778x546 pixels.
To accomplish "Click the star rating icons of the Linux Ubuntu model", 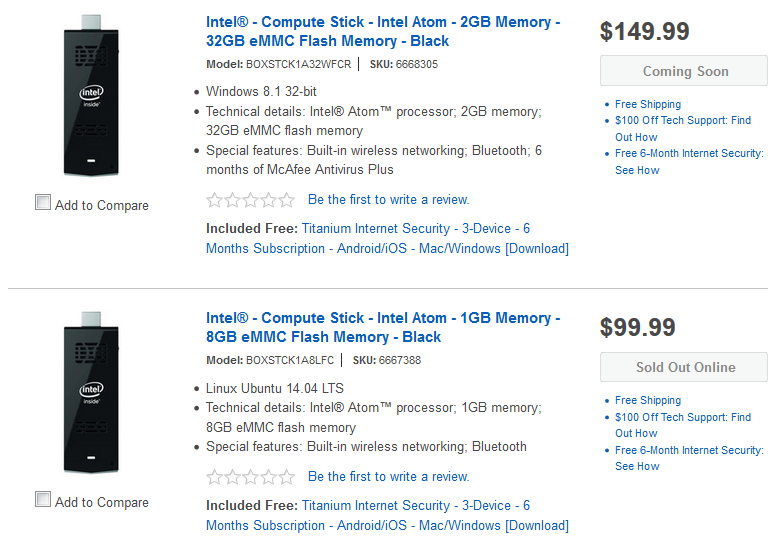I will (250, 477).
